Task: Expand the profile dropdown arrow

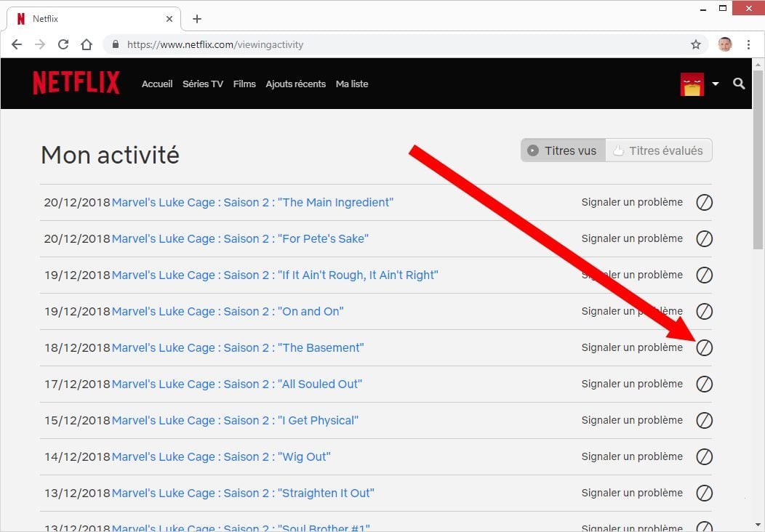Action: coord(716,84)
